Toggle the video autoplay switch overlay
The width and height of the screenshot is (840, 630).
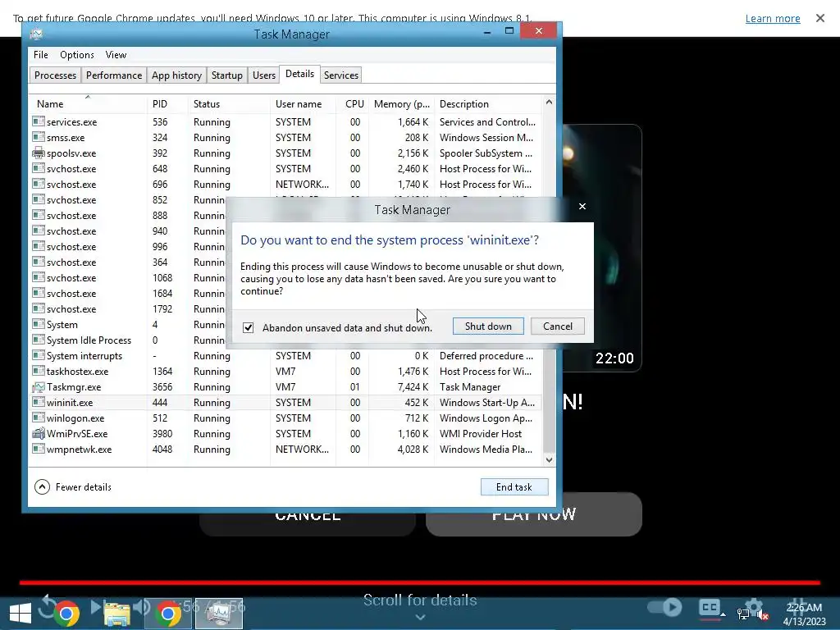point(664,607)
